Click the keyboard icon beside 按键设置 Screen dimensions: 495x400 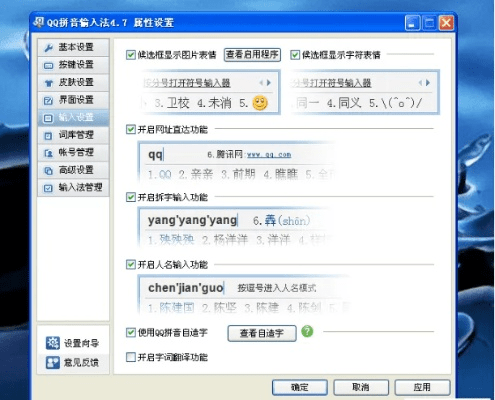[x=49, y=66]
